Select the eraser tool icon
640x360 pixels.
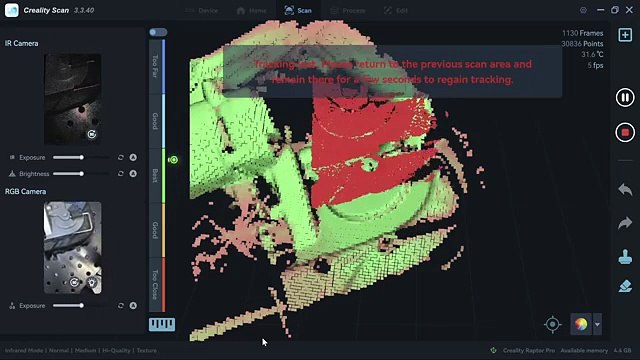[625, 286]
